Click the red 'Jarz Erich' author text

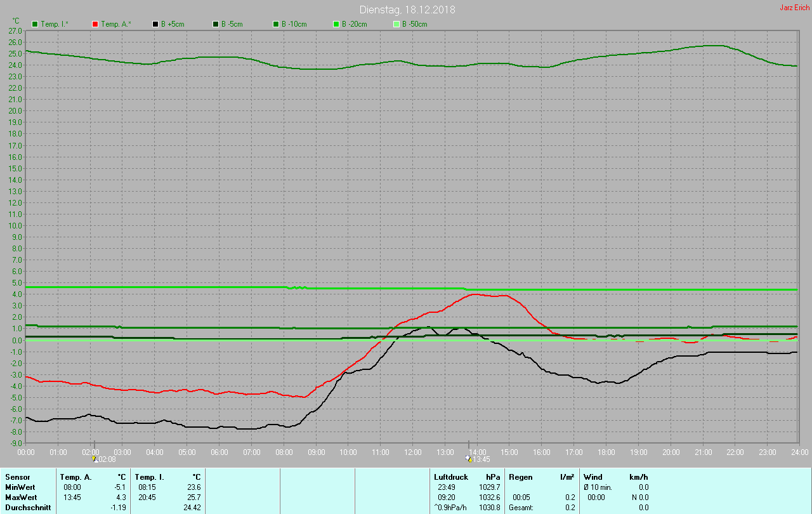click(794, 8)
